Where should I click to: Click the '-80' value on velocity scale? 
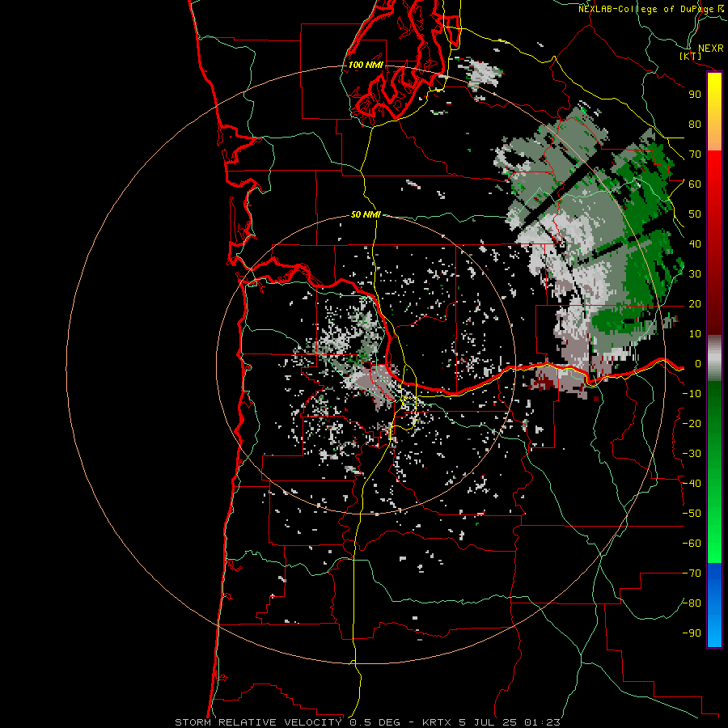click(x=692, y=603)
